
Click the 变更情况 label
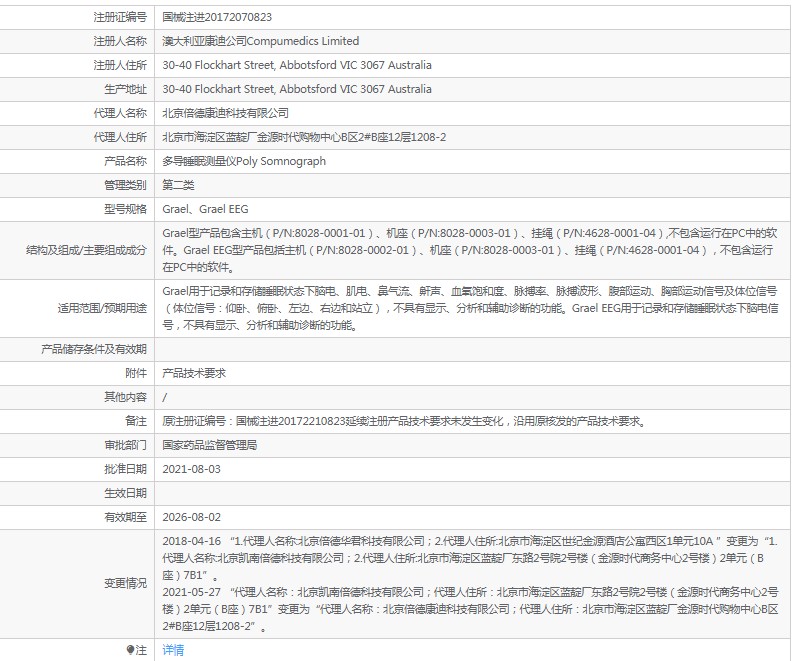pos(125,583)
